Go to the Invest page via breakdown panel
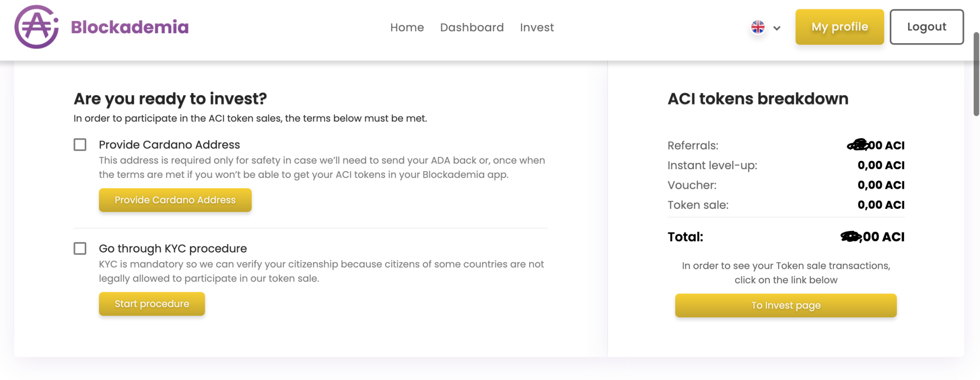The height and width of the screenshot is (380, 980). point(785,305)
